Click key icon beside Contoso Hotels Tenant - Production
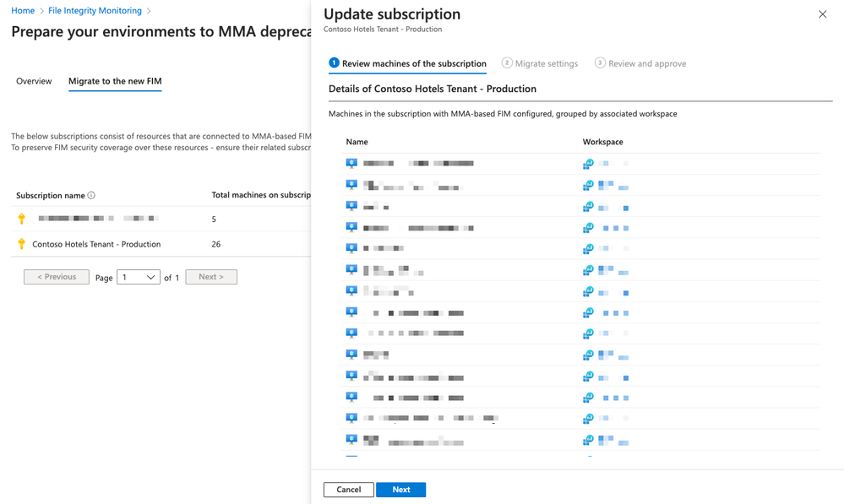 [21, 244]
